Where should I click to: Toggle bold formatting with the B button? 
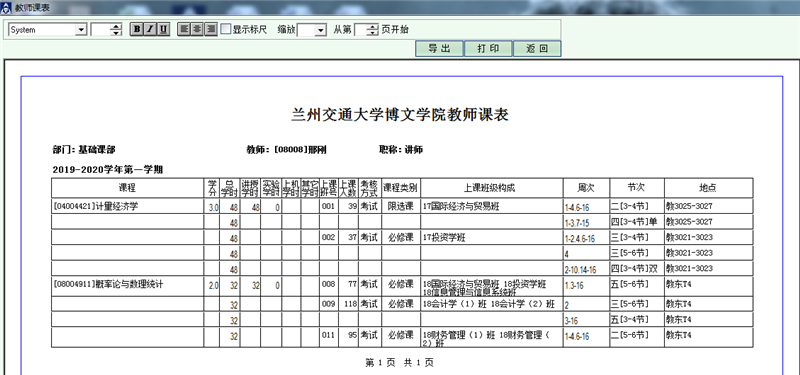point(136,30)
